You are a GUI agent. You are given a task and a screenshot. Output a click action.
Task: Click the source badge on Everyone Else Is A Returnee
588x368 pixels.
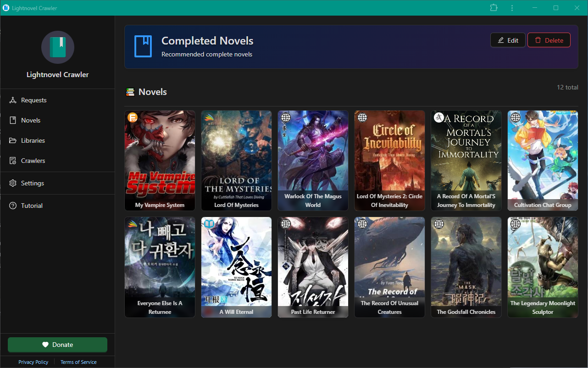(x=133, y=224)
